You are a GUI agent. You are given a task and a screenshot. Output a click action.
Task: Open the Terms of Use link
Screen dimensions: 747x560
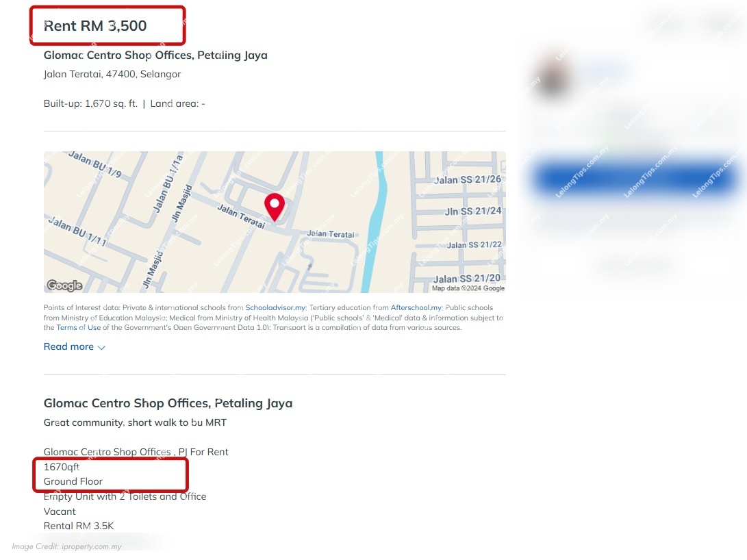[x=79, y=328]
